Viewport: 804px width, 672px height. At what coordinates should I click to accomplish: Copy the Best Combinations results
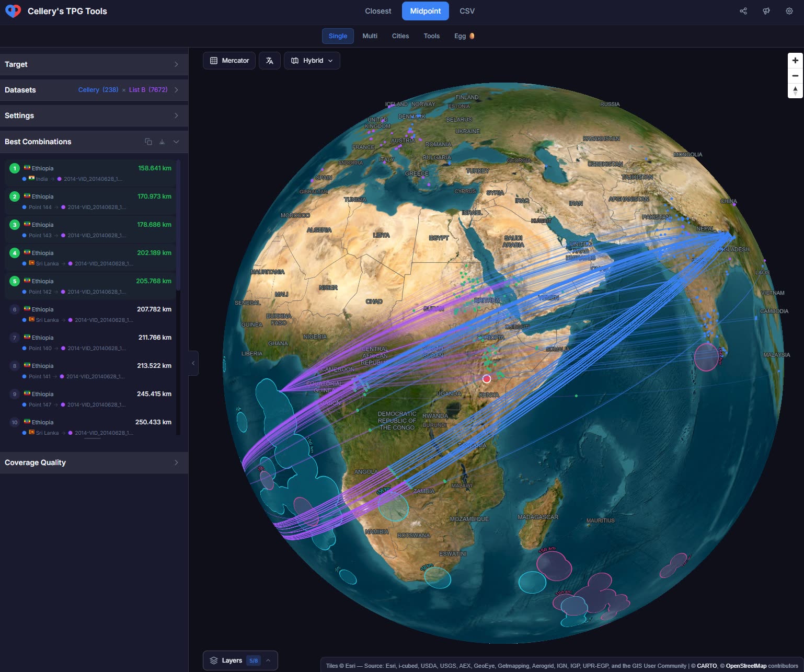[x=148, y=142]
